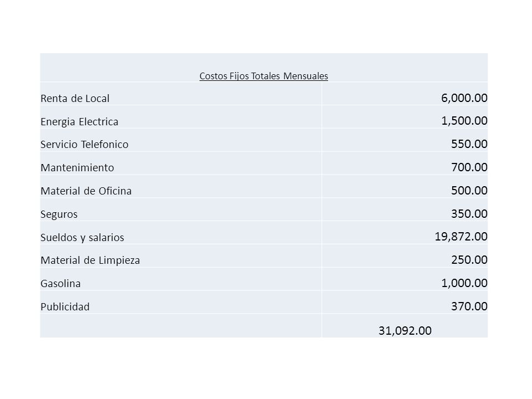Select the 500.00 amount cell
This screenshot has height=399, width=532.
point(469,190)
